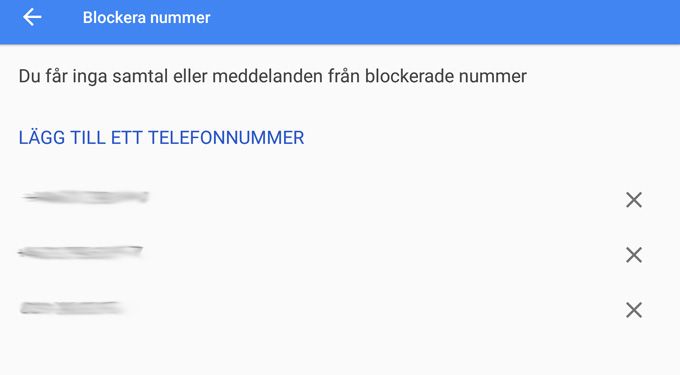Click X icon beside topmost blocked entry

pos(634,200)
